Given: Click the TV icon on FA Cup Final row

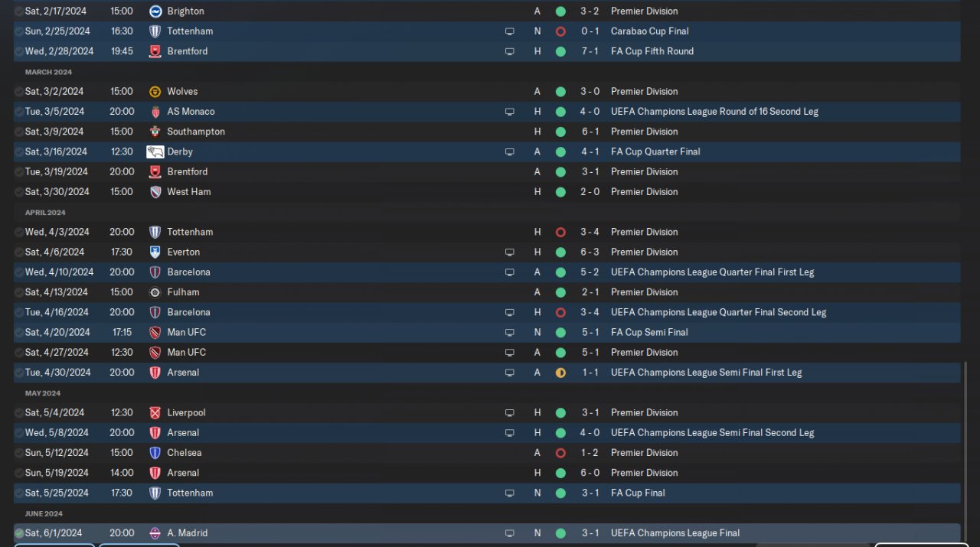Looking at the screenshot, I should [x=509, y=493].
